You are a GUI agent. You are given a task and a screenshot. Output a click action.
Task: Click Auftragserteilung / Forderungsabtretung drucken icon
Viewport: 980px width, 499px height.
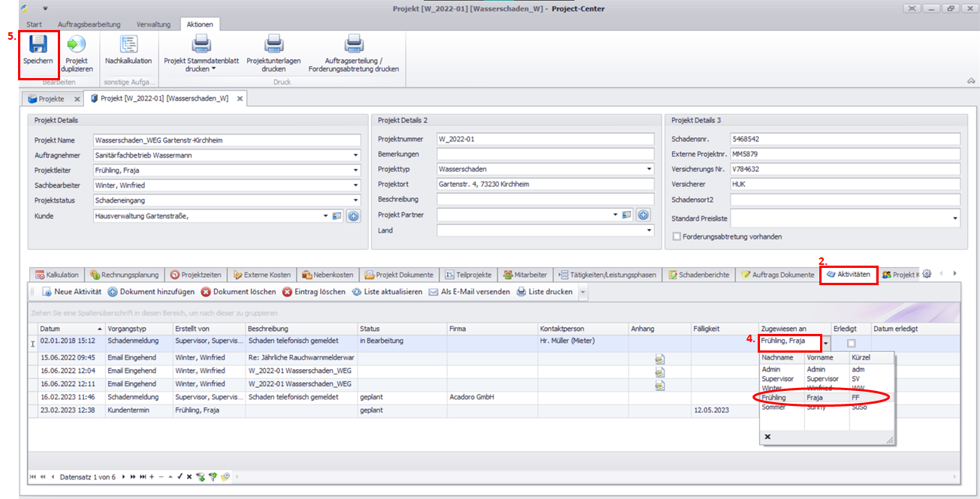pos(354,44)
